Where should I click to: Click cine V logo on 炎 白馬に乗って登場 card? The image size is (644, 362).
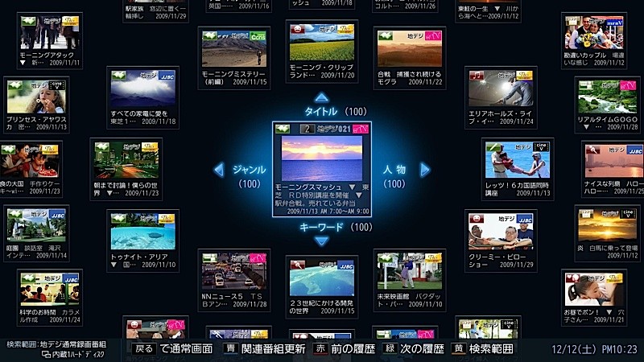[x=628, y=214]
